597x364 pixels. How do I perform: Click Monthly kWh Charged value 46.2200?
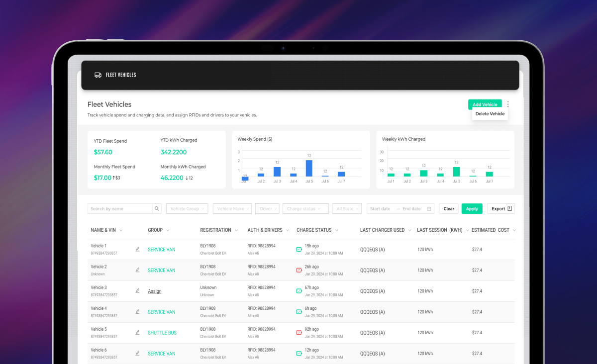(x=172, y=178)
